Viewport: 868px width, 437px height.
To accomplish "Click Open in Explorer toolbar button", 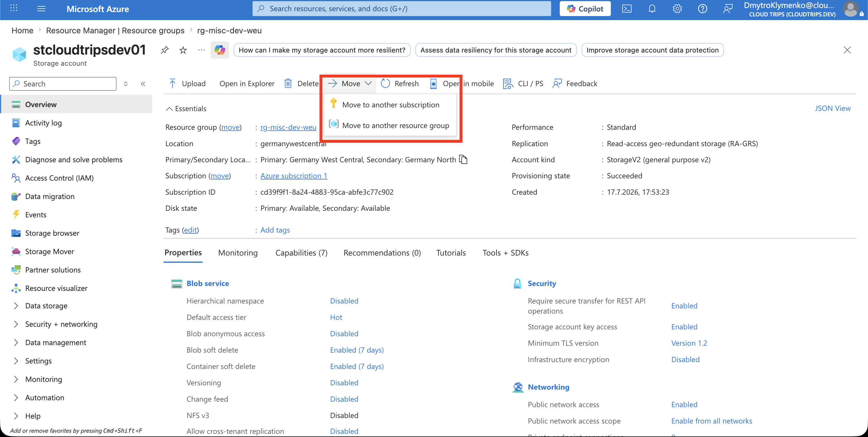I will [x=247, y=83].
